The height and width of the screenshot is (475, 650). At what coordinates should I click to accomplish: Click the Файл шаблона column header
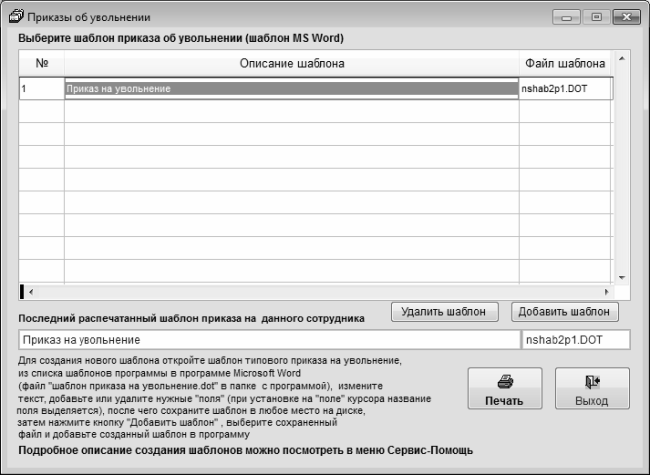coord(564,64)
